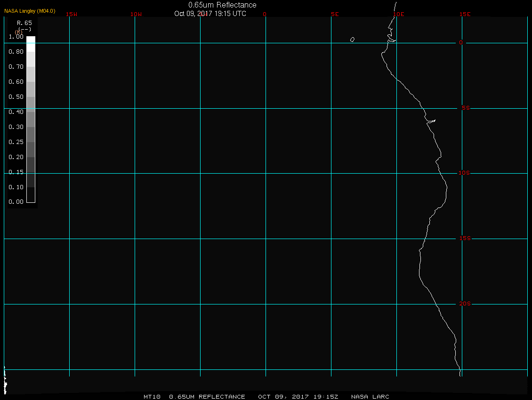Viewport: 532px width, 400px height.
Task: Click the 10S latitude label
Action: click(464, 173)
